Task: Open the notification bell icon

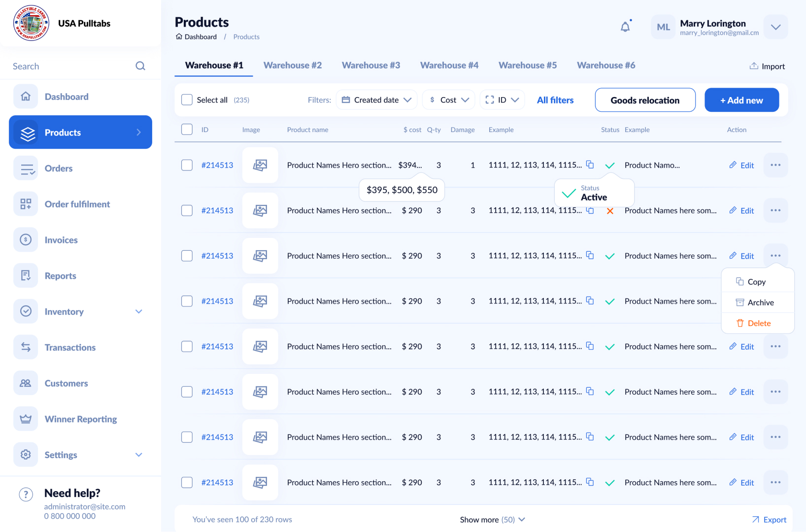Action: pos(625,27)
